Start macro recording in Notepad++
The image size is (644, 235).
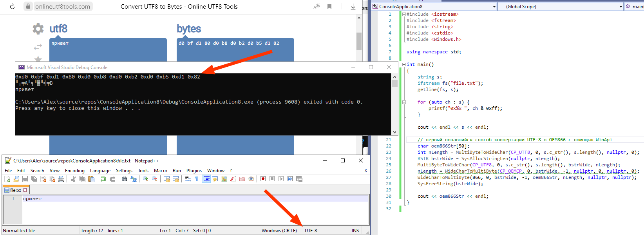[263, 179]
